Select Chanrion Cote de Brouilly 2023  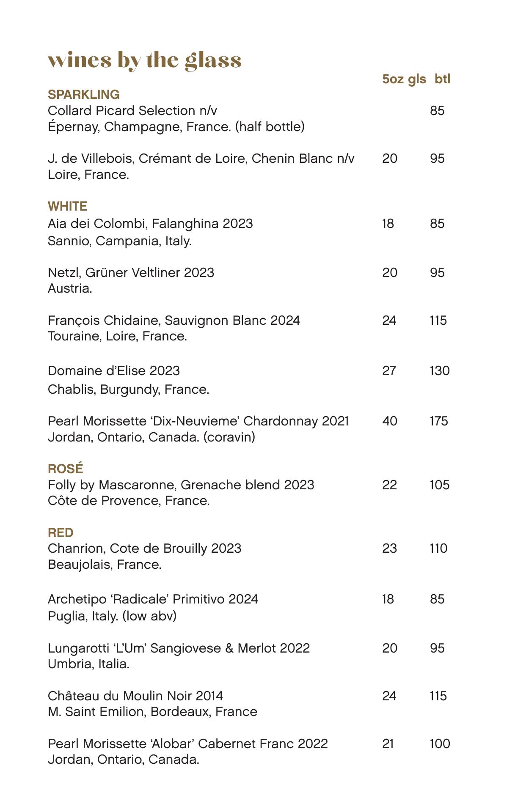[x=144, y=549]
